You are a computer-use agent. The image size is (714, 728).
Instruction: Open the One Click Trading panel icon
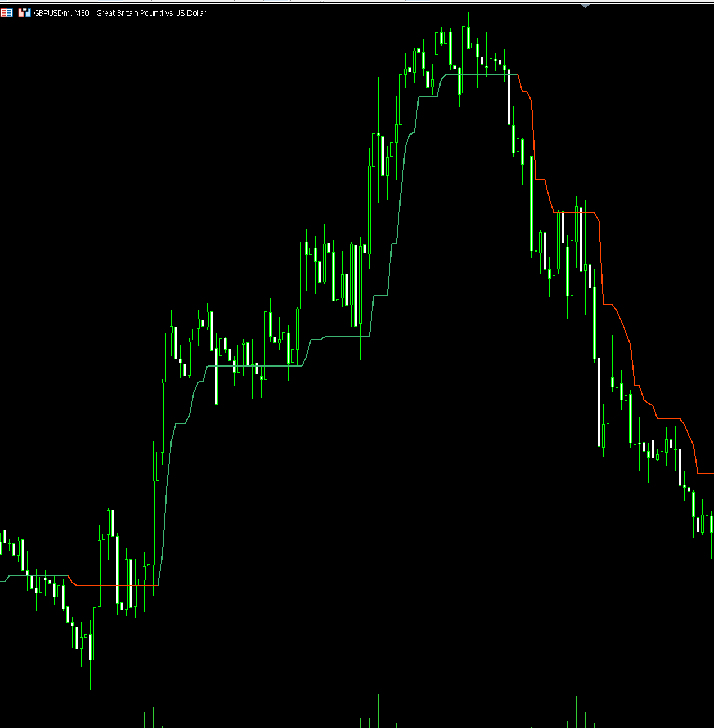6,13
